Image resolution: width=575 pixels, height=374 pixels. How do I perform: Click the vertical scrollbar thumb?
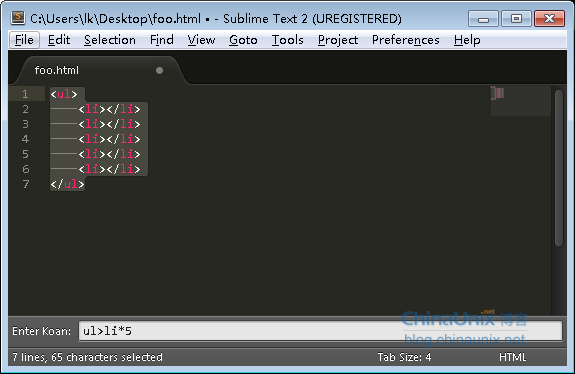pos(559,168)
